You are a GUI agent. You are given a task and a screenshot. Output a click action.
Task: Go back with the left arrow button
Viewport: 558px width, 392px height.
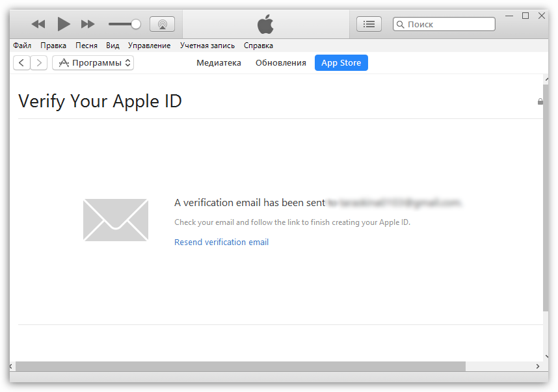[21, 62]
